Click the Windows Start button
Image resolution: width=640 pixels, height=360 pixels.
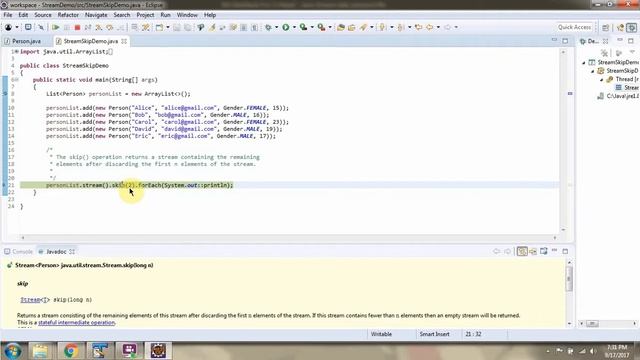coord(13,351)
